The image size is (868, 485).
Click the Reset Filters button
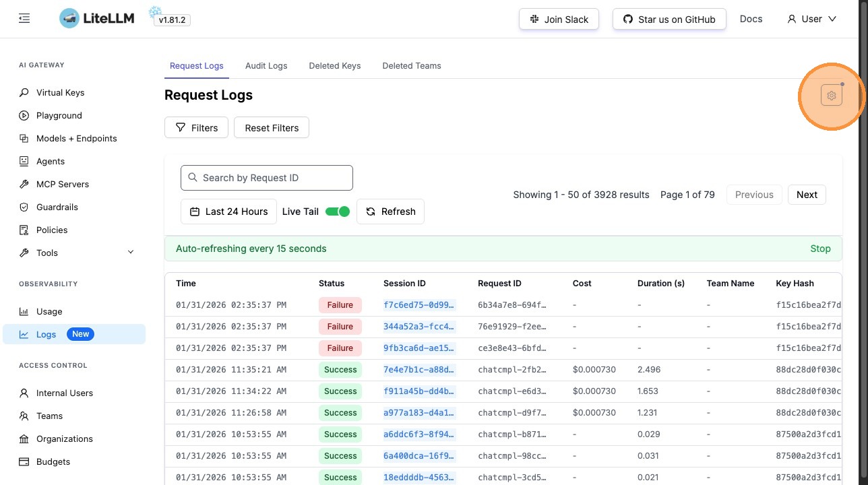[272, 128]
